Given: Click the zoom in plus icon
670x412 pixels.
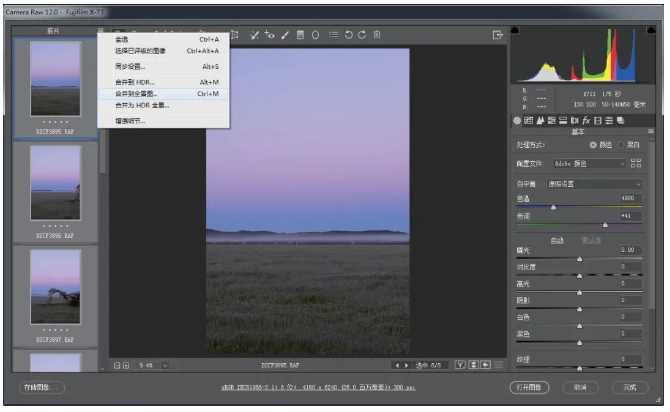Looking at the screenshot, I should click(x=126, y=365).
